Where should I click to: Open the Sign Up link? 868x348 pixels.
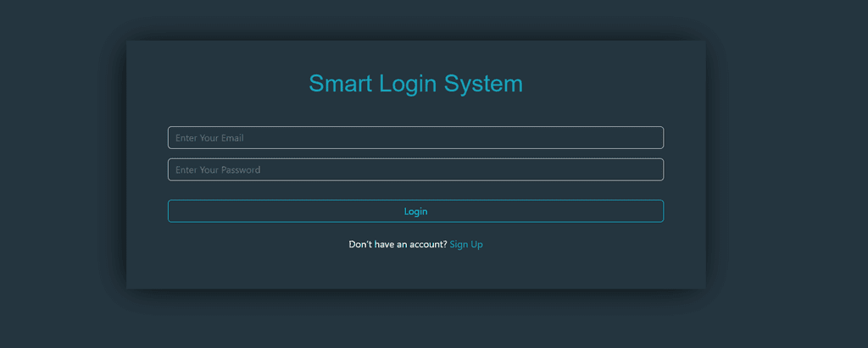[466, 245]
